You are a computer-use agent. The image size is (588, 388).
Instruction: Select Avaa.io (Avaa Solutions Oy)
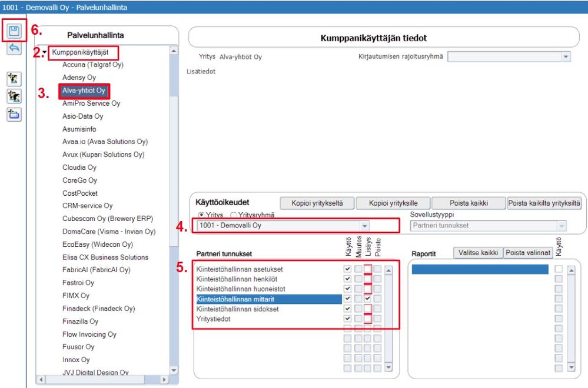105,142
